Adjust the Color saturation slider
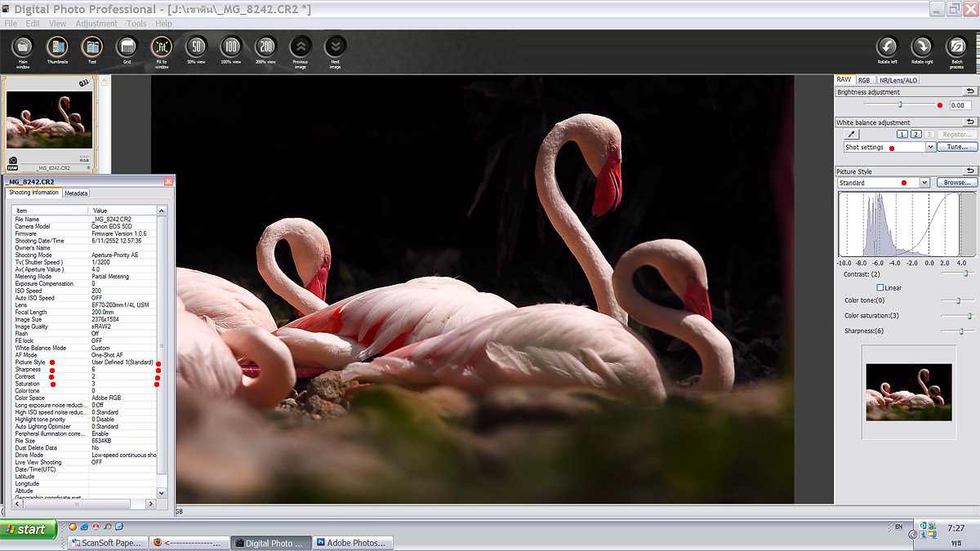Viewport: 980px width, 551px height. click(969, 316)
